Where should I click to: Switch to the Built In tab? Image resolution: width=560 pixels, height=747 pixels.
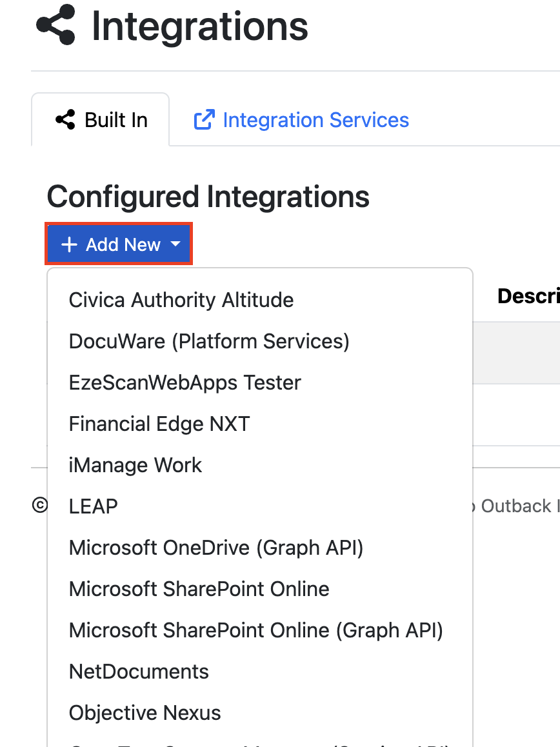click(x=101, y=119)
